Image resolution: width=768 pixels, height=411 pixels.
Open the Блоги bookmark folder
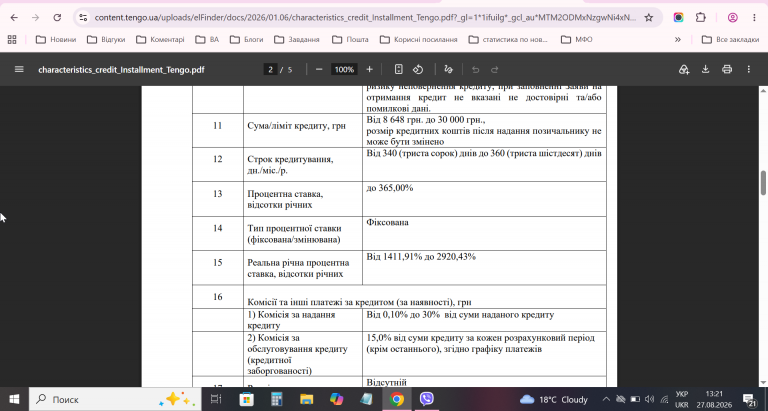point(246,40)
